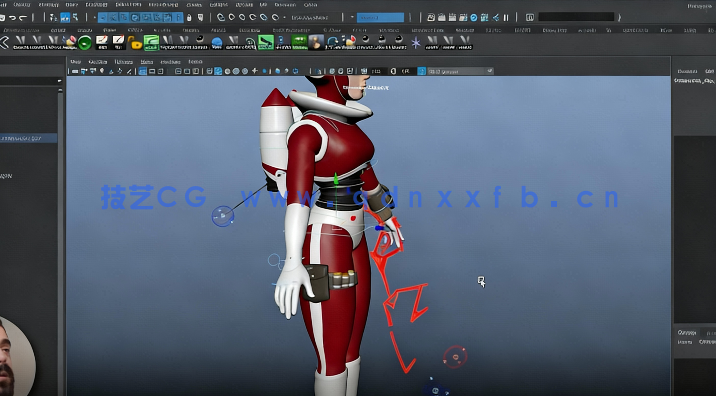The image size is (716, 396).
Task: Click highlight selection mode icon beside padlock
Action: (x=200, y=18)
